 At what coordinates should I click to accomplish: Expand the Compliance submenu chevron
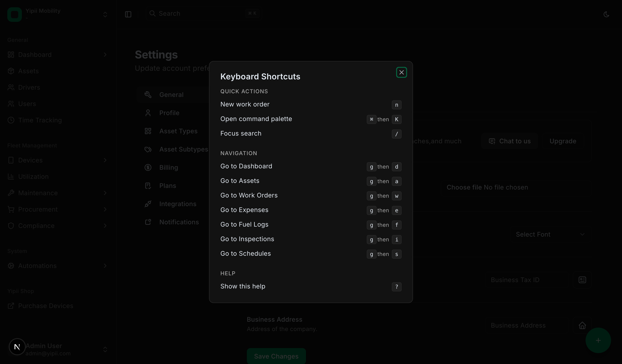tap(105, 226)
